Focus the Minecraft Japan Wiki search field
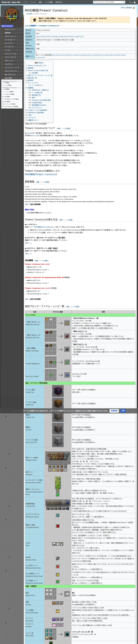Viewport: 138px width, 644px height. click(108, 2)
